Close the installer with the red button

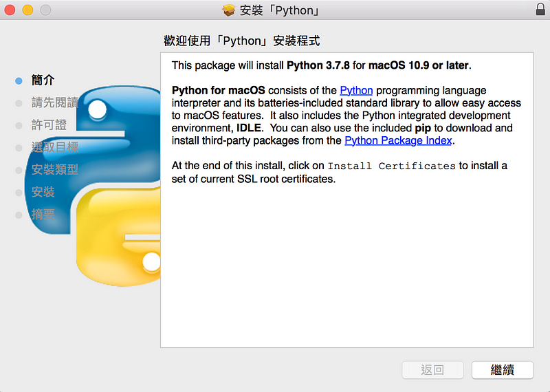[x=10, y=10]
